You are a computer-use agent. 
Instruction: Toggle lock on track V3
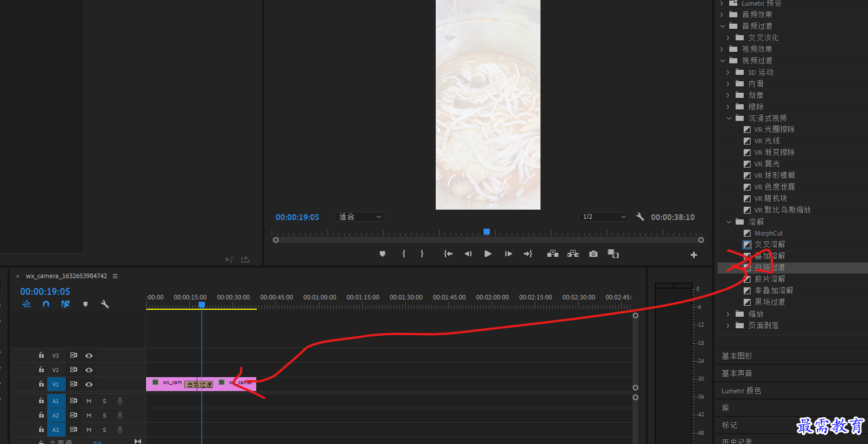tap(41, 355)
